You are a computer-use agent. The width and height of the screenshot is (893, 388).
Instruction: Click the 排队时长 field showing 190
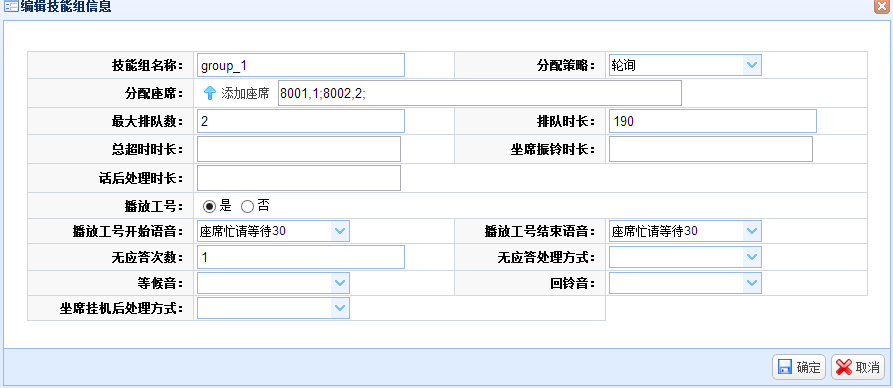click(x=712, y=121)
